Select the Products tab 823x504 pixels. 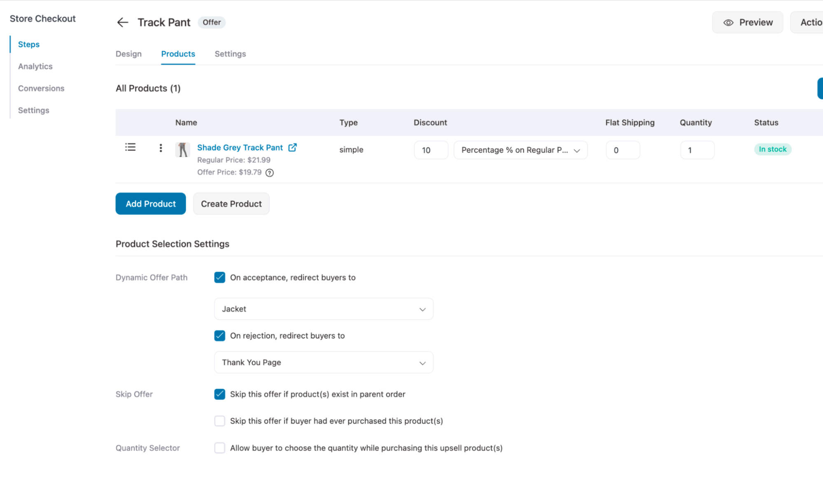[x=178, y=54]
